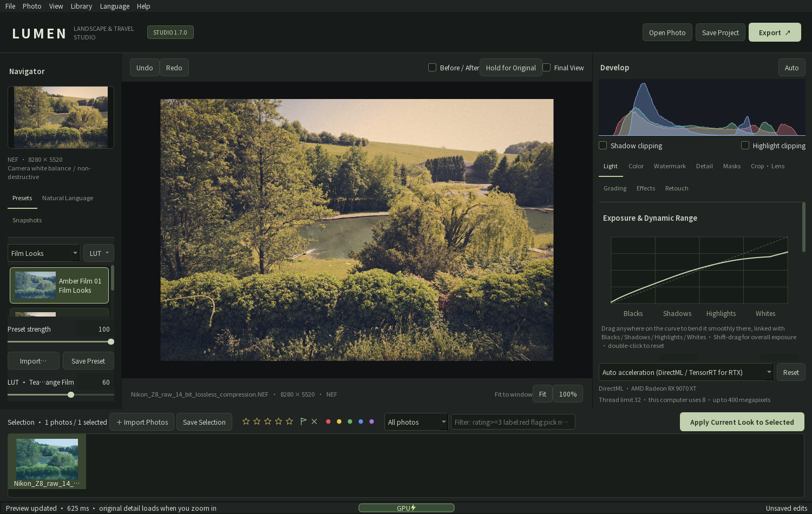Screen dimensions: 812x514
Task: Fit the photo to window
Action: (x=542, y=394)
